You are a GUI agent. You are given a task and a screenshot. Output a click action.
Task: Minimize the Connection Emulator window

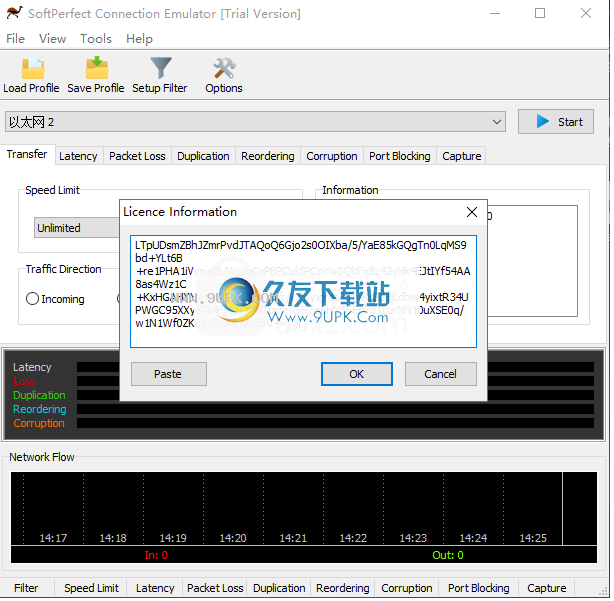click(x=495, y=13)
